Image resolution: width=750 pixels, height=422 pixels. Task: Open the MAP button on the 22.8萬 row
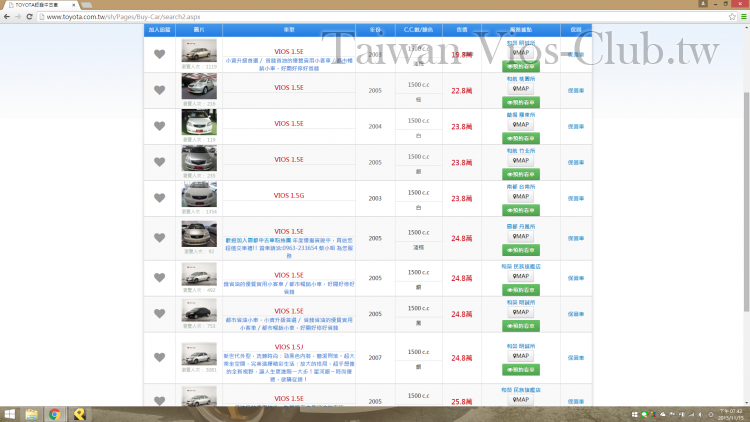pos(521,89)
